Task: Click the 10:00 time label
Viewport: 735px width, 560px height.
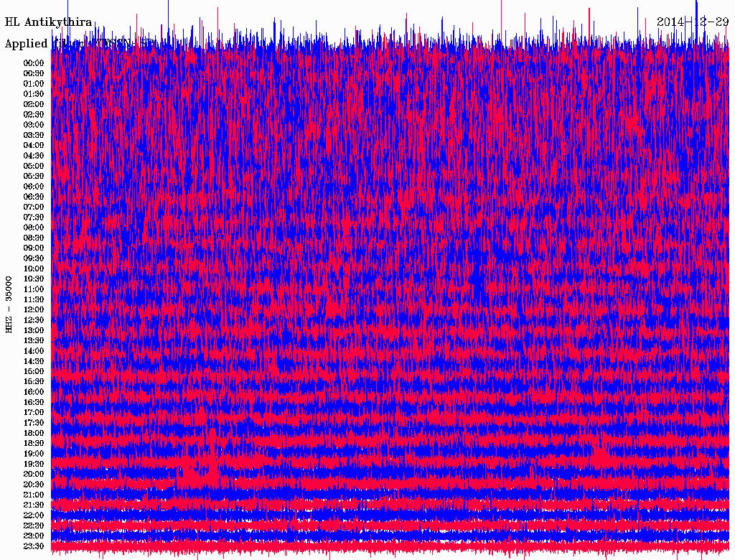Action: (34, 269)
